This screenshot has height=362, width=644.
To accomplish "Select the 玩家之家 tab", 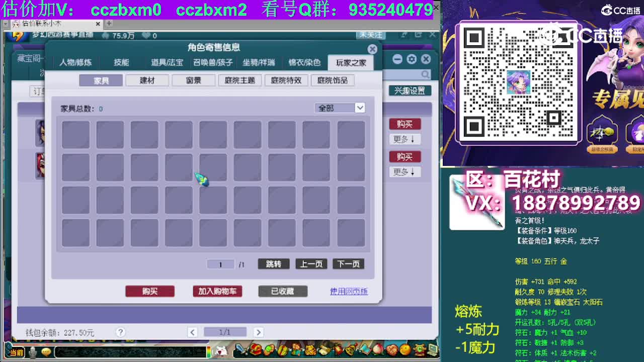I will [x=351, y=62].
